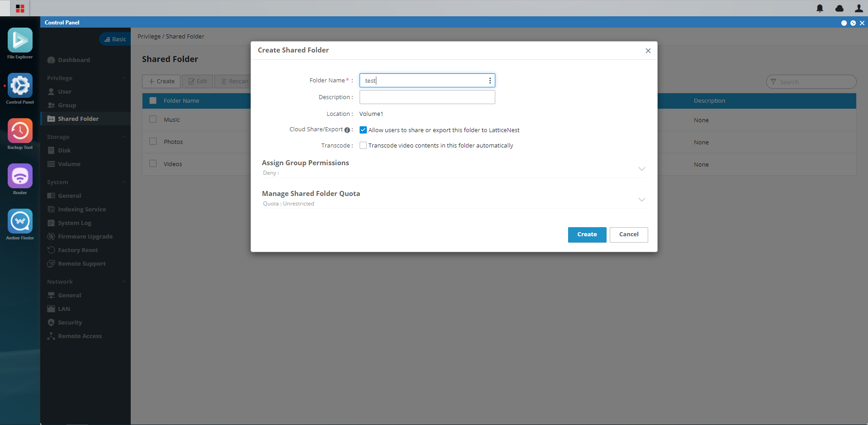Tick the Videos folder checkbox
The width and height of the screenshot is (868, 425).
153,164
